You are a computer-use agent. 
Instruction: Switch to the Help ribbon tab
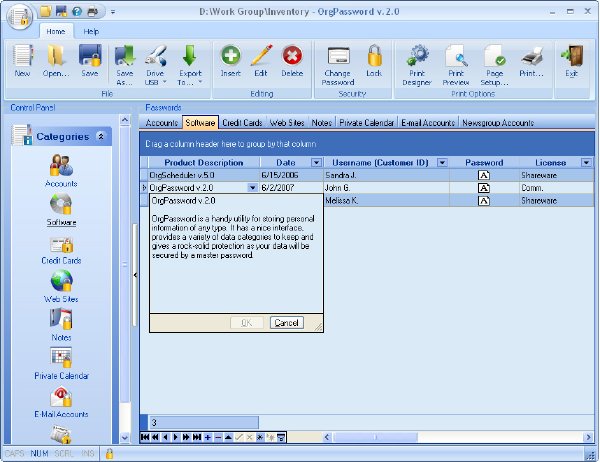[x=91, y=31]
